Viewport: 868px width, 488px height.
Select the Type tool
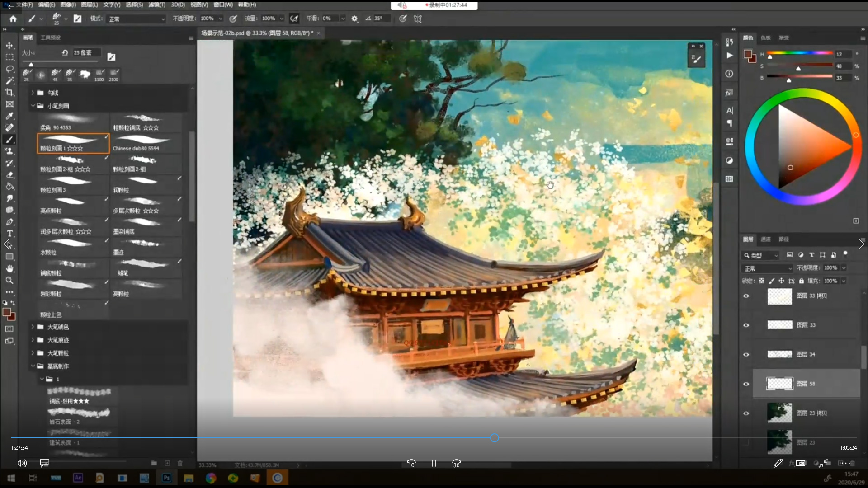click(x=9, y=233)
